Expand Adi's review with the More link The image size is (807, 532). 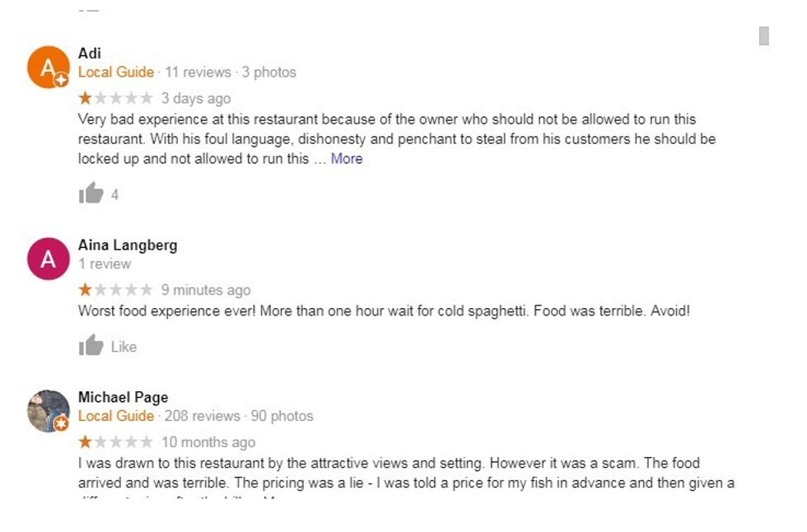(x=347, y=159)
